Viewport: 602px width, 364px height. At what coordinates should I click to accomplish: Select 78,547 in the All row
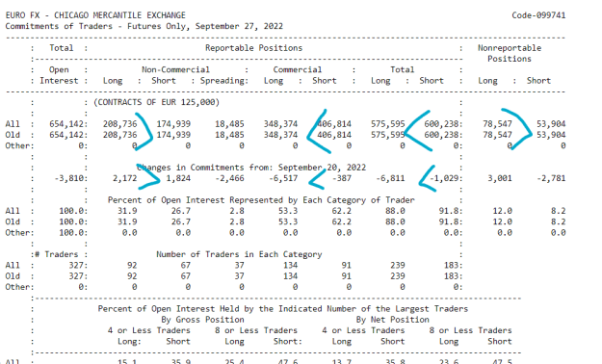click(497, 124)
